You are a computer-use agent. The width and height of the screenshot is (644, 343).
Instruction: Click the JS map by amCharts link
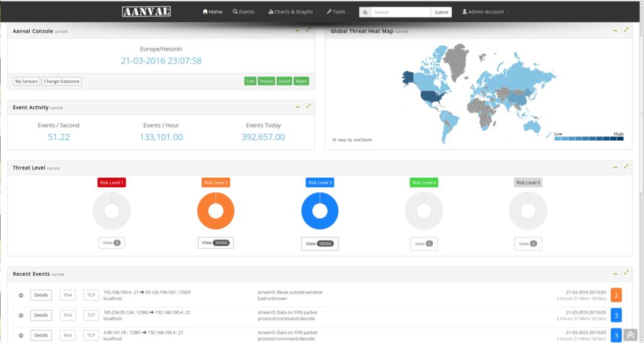coord(352,140)
